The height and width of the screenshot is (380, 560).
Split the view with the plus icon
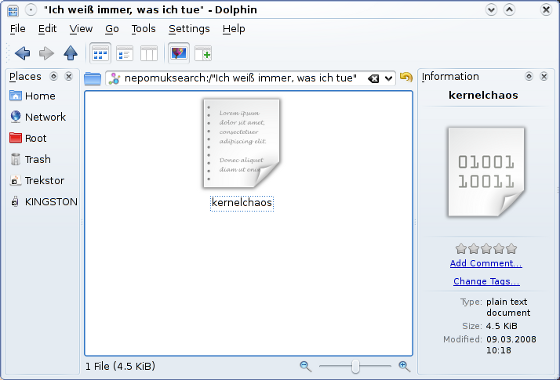(x=203, y=54)
